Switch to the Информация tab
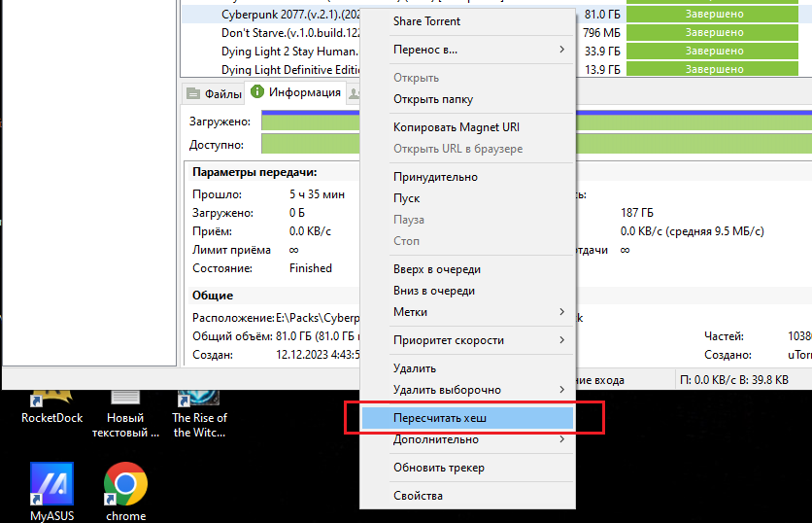 click(x=296, y=93)
